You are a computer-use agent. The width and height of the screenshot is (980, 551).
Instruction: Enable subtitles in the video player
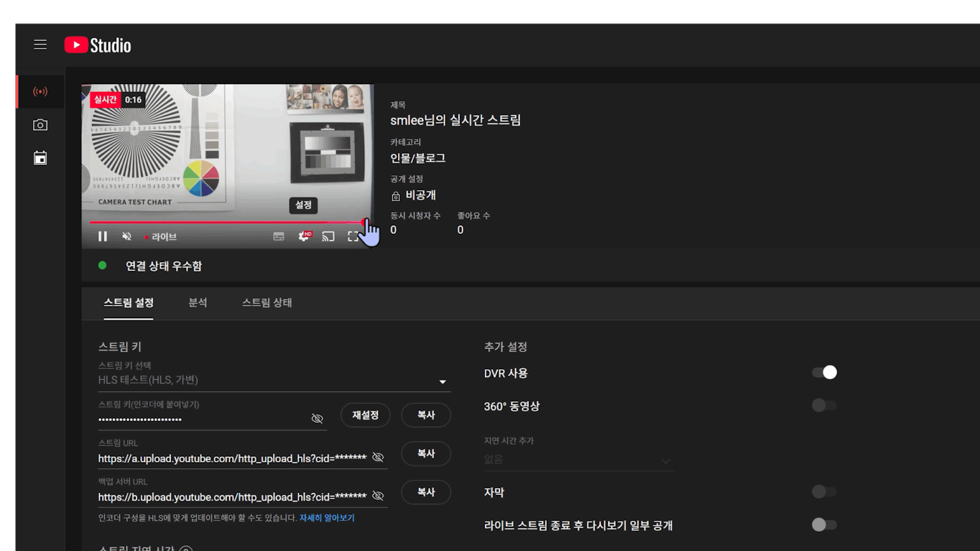pyautogui.click(x=278, y=236)
